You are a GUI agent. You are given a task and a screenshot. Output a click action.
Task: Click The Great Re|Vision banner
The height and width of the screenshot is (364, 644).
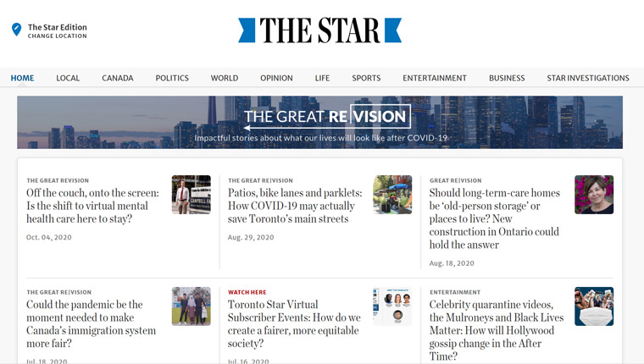[x=320, y=122]
